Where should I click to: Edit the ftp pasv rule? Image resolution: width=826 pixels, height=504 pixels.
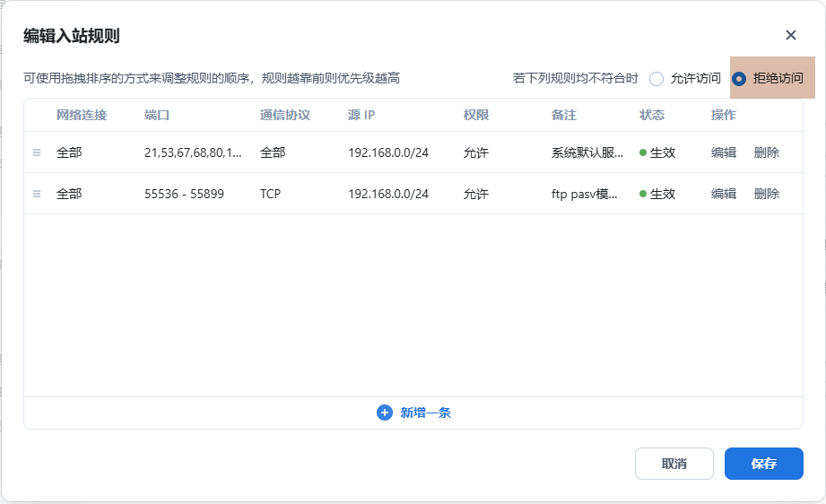tap(723, 194)
